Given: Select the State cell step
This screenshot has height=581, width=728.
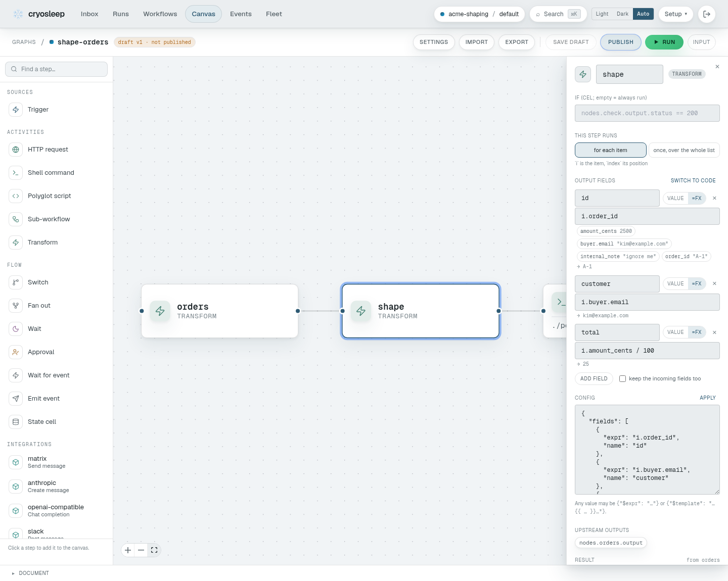Looking at the screenshot, I should 56,422.
